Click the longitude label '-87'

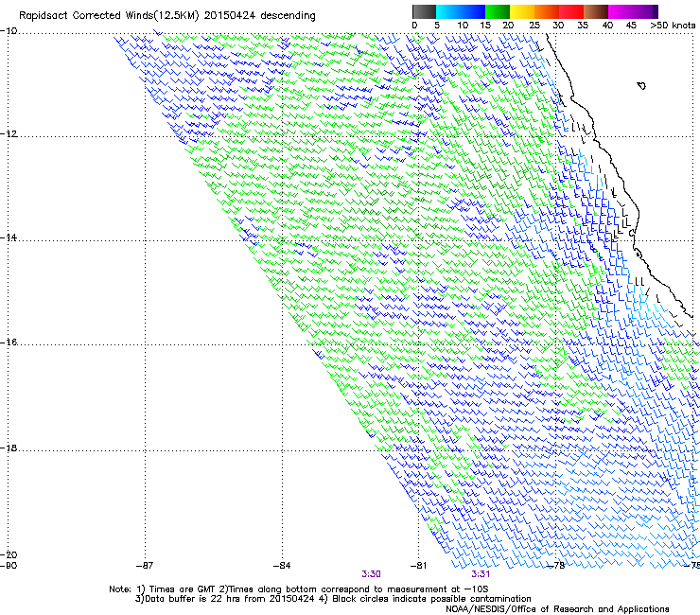point(145,566)
